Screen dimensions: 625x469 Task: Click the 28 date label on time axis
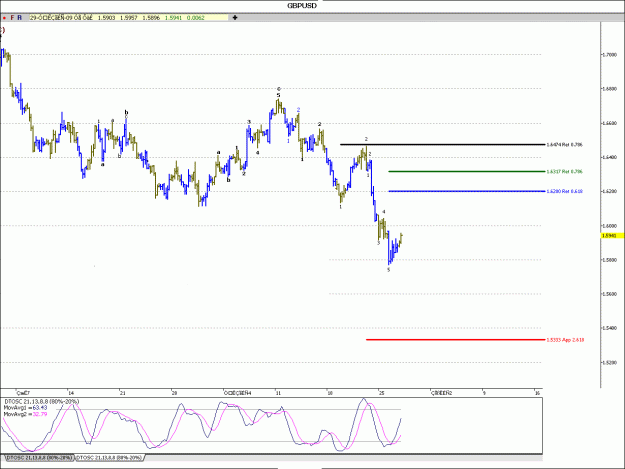pyautogui.click(x=174, y=393)
